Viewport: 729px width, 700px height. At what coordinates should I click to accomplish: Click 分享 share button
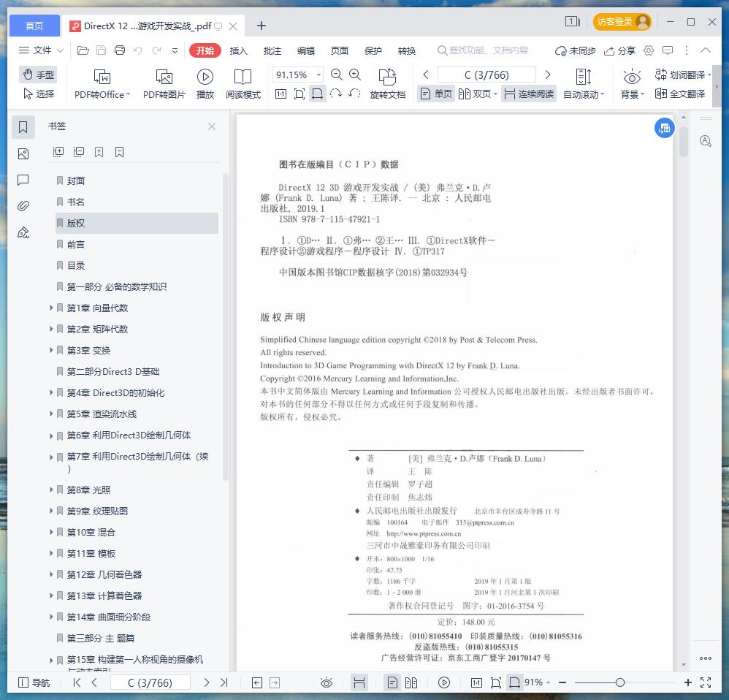point(619,50)
